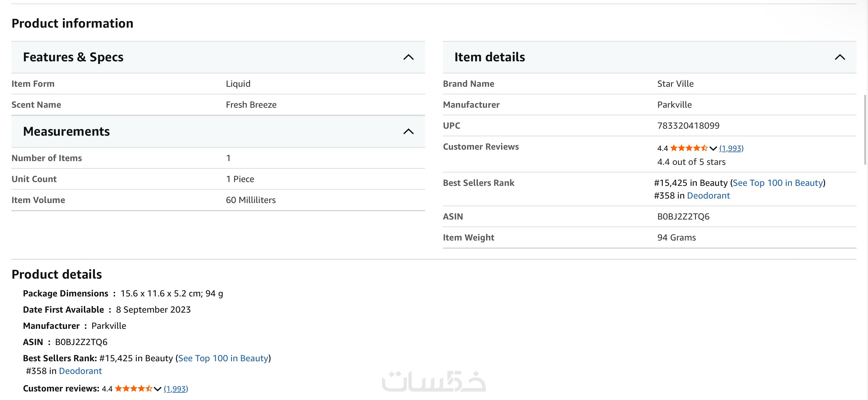This screenshot has height=400, width=868.
Task: Open See Top 100 in Beauty in Product details
Action: (x=223, y=358)
